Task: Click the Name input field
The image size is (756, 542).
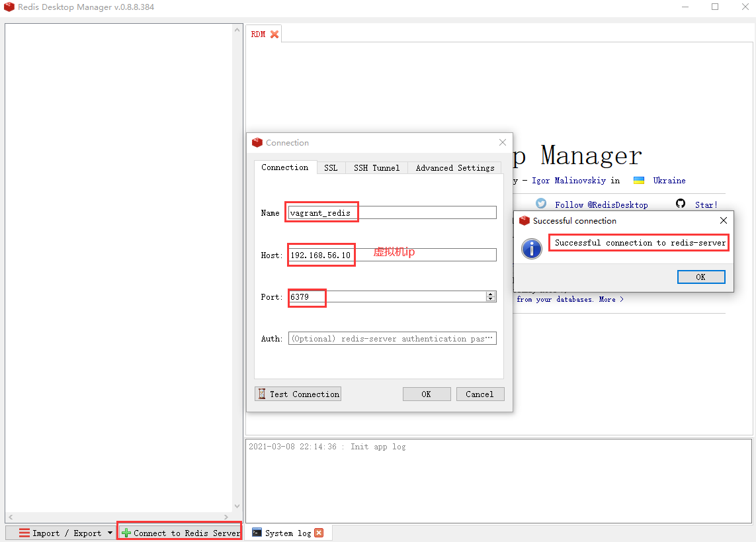Action: click(x=392, y=212)
